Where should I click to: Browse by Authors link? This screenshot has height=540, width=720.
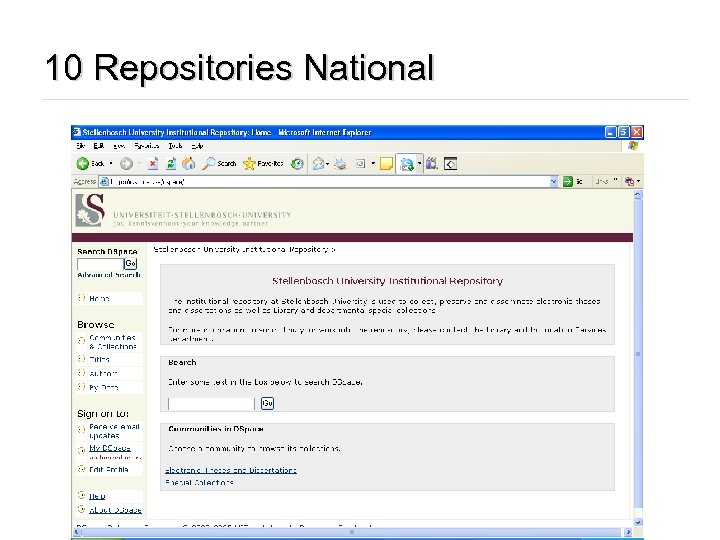click(x=103, y=374)
